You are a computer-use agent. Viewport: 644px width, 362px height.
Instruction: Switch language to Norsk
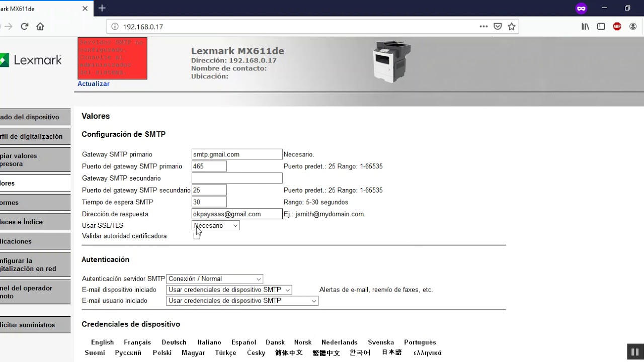[303, 342]
